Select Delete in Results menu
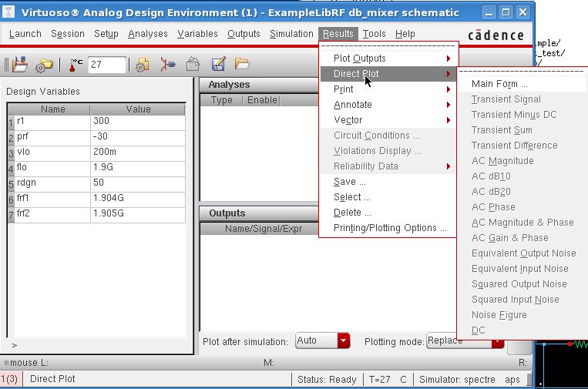 tap(388, 212)
